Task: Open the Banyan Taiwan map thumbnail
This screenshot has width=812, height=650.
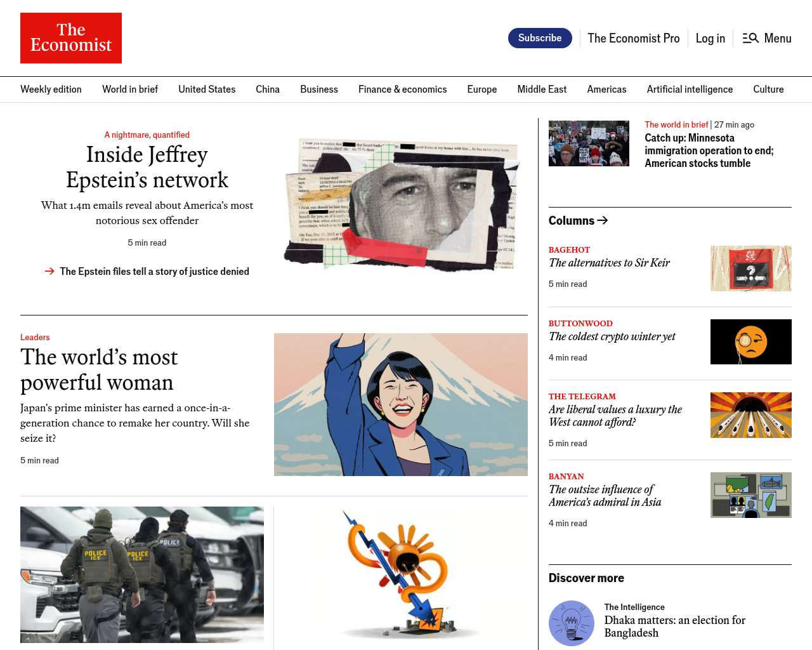Action: point(751,495)
